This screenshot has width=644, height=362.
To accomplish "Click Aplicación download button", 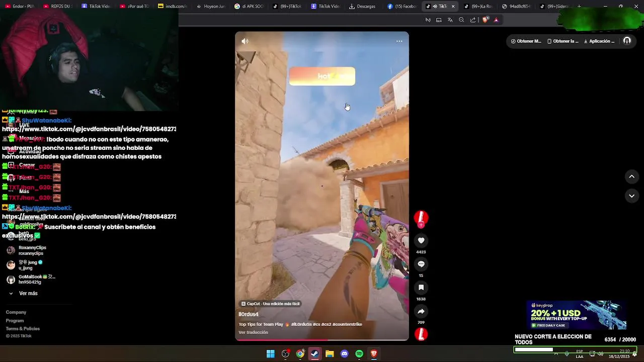I will coord(599,41).
